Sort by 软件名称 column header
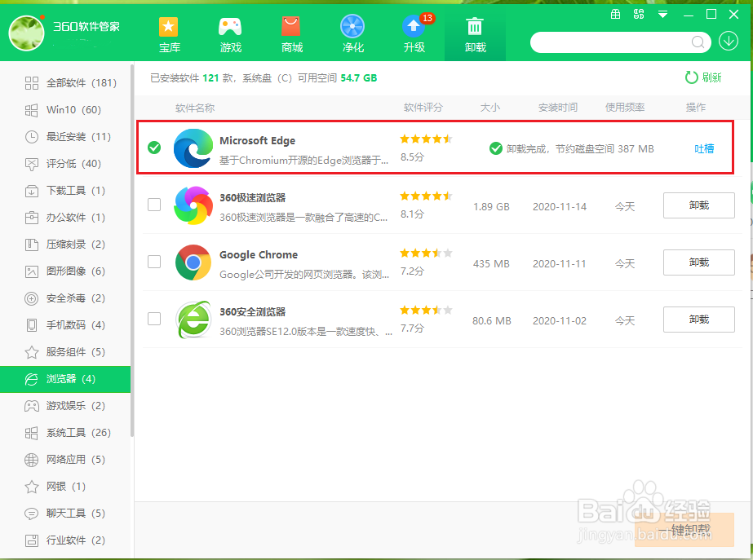 [x=195, y=108]
